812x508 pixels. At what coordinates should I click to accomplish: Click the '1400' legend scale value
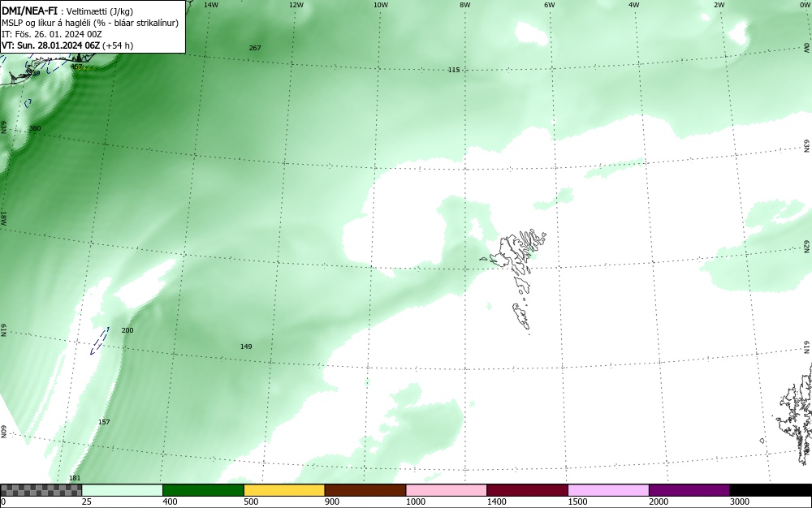point(497,502)
